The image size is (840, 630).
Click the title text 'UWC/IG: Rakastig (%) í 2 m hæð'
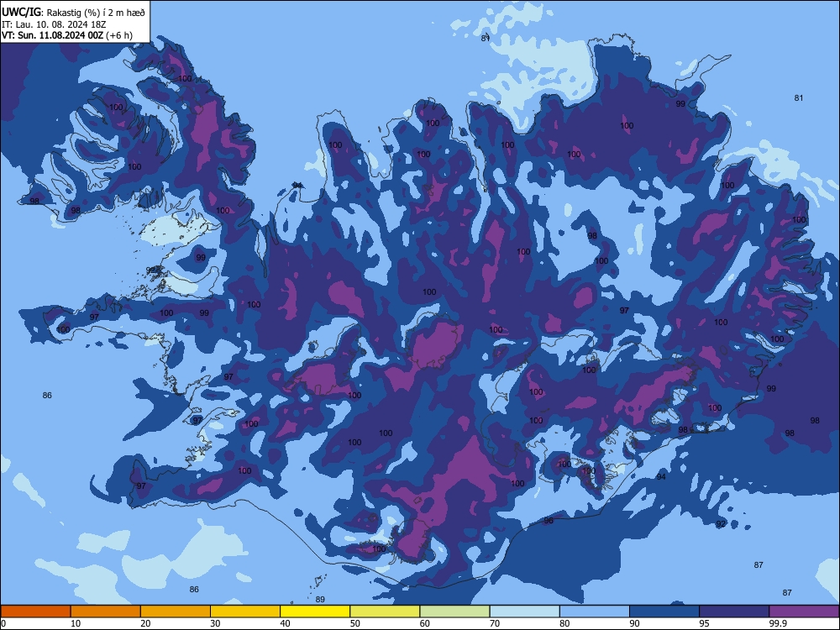(x=73, y=13)
